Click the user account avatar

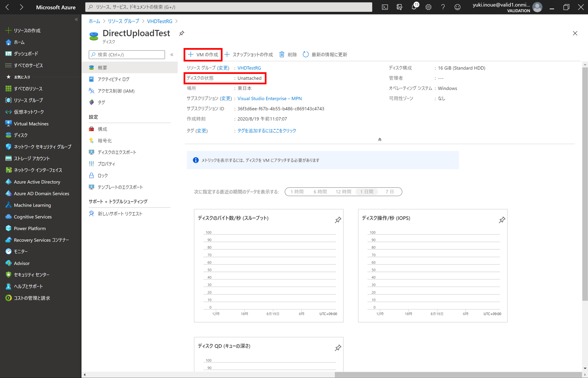click(537, 7)
